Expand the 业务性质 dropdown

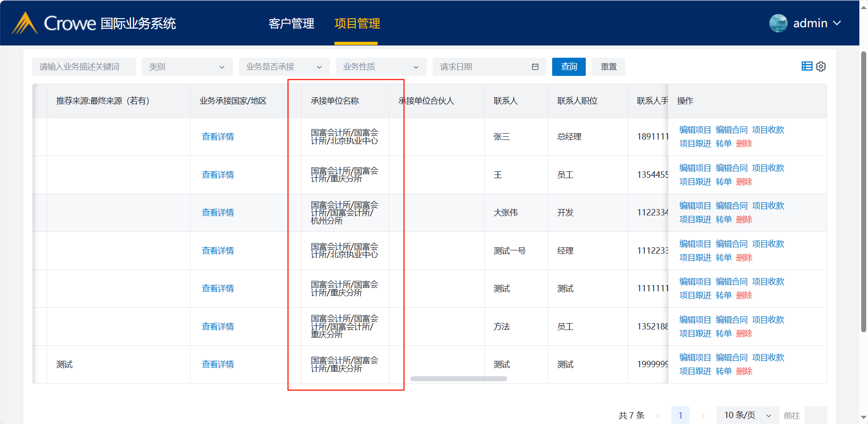[381, 67]
